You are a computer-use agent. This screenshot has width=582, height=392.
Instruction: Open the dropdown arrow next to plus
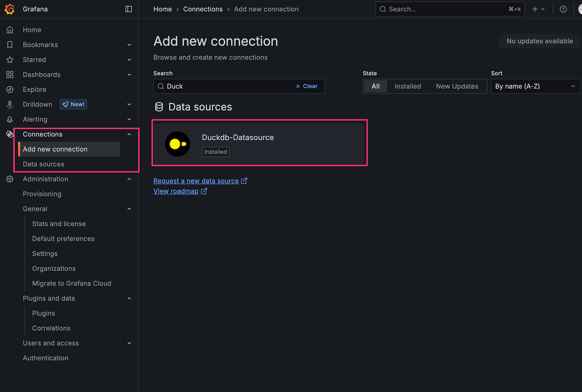543,9
